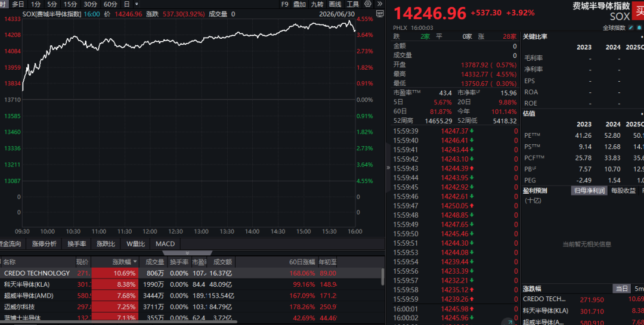
Task: Select the 科天半导体(KLA) table row
Action: point(190,284)
